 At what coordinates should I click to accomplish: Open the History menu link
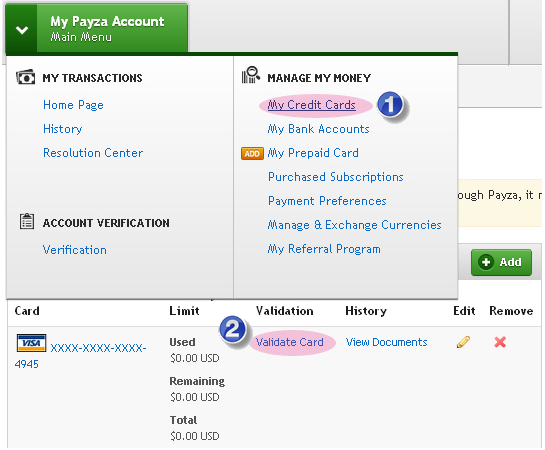63,129
